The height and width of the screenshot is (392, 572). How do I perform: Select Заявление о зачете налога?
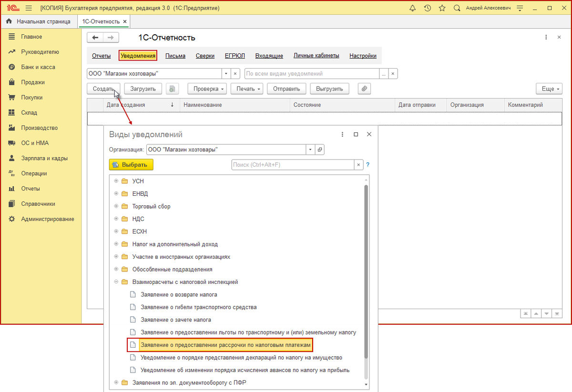[176, 320]
